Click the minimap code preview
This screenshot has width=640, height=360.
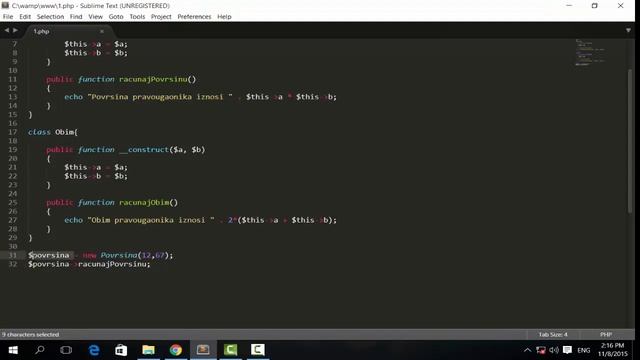(x=590, y=52)
